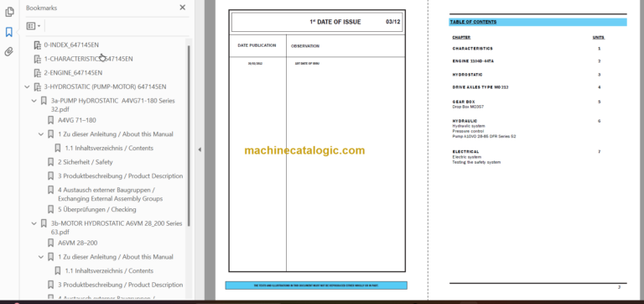The image size is (644, 304).
Task: Open first '3 Produktbeschreibung / Product Description' under 3a-PUMP
Action: tap(121, 176)
